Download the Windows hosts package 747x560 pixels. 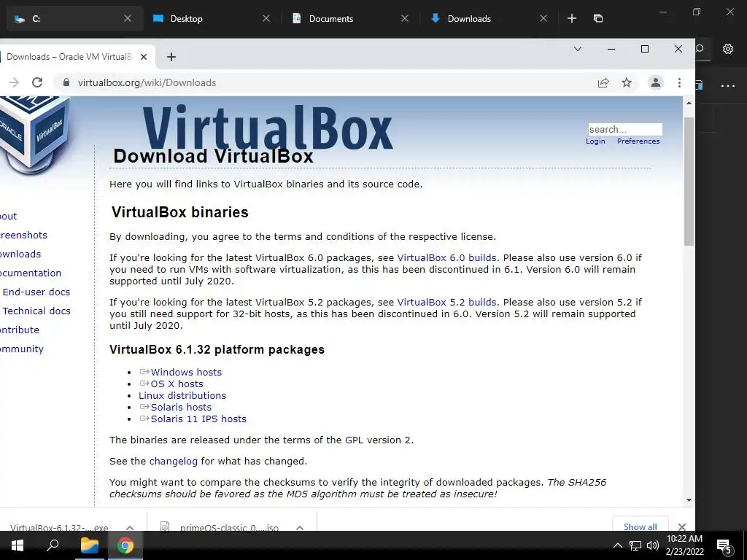point(186,372)
